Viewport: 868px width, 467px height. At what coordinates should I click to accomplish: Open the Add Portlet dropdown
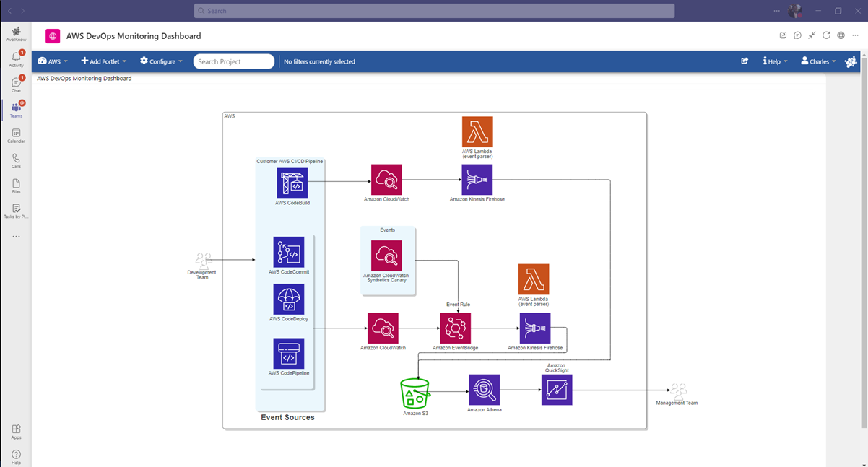(104, 61)
